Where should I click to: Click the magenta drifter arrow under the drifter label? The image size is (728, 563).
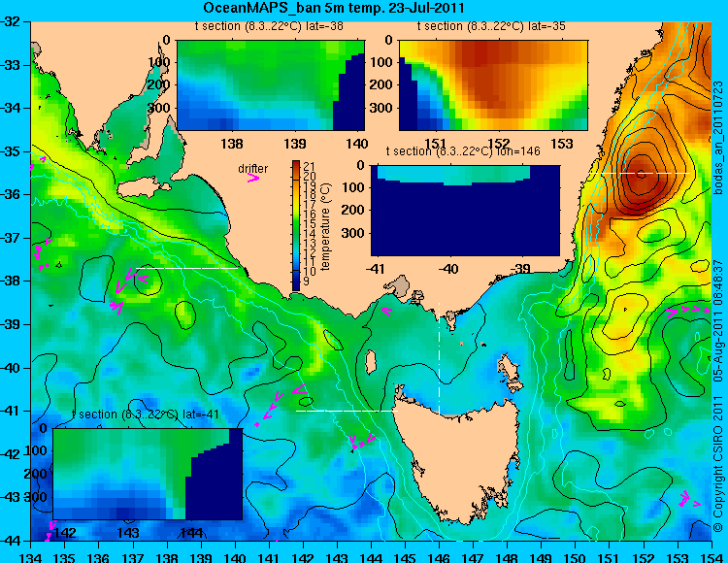(253, 178)
